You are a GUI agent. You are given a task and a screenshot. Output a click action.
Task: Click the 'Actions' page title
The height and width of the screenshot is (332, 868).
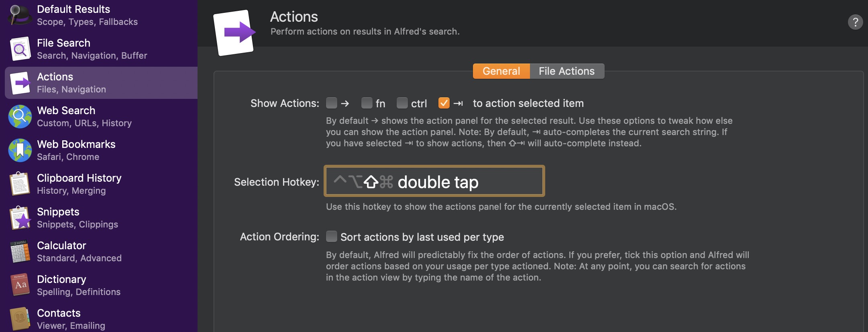294,16
